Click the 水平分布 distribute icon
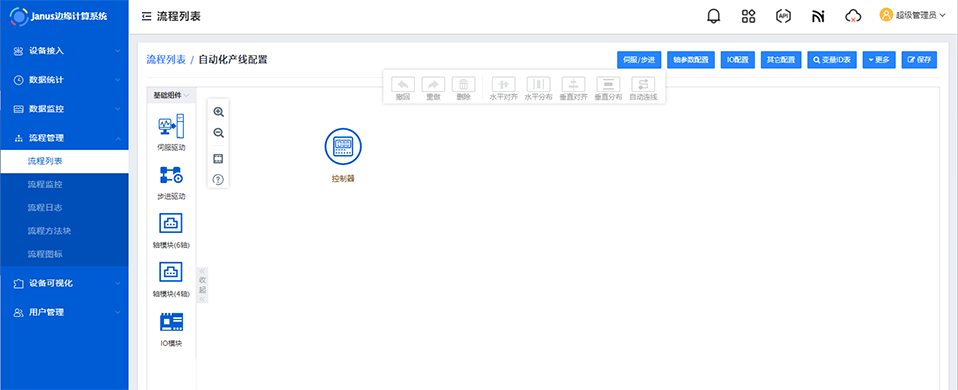The image size is (958, 390). (538, 84)
